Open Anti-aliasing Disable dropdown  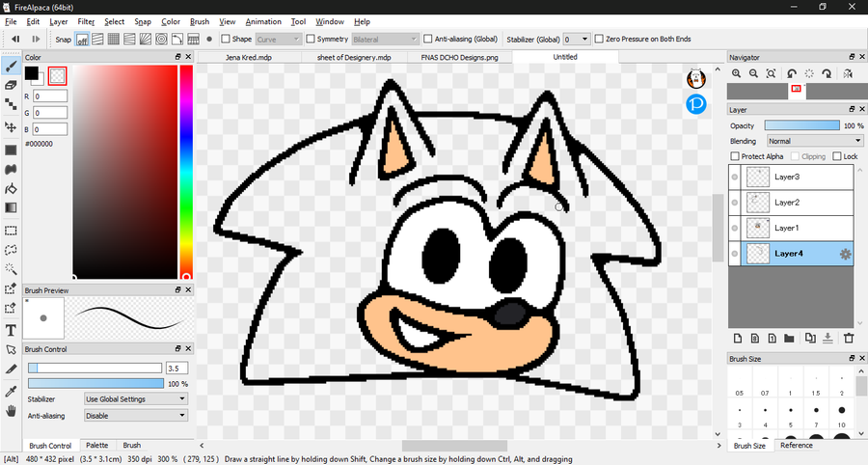point(136,415)
